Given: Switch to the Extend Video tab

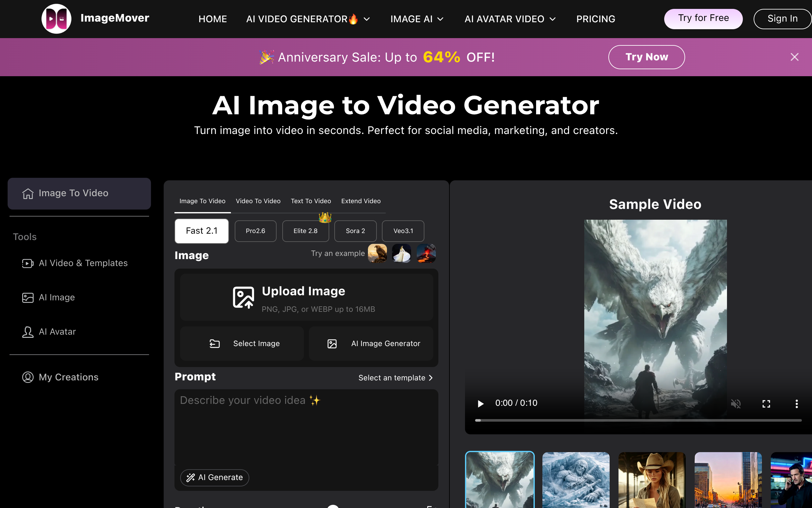Looking at the screenshot, I should coord(361,201).
